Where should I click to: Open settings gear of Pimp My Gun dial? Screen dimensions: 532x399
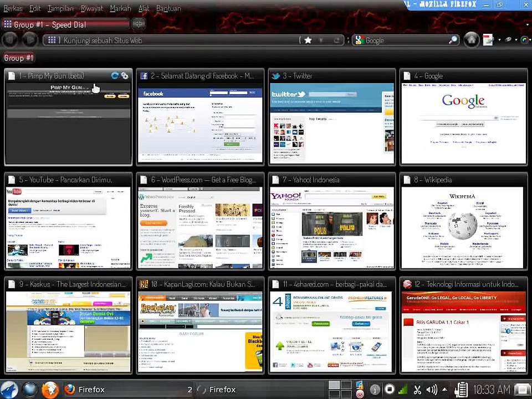pos(125,75)
